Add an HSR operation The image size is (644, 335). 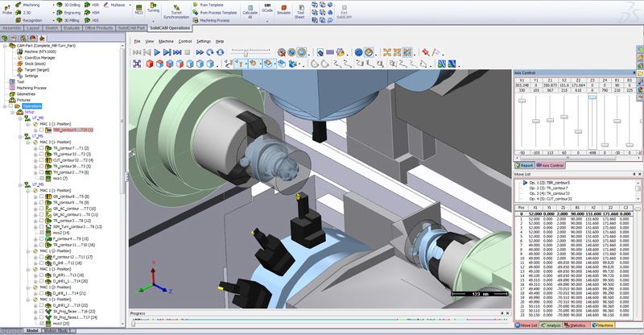pos(92,5)
